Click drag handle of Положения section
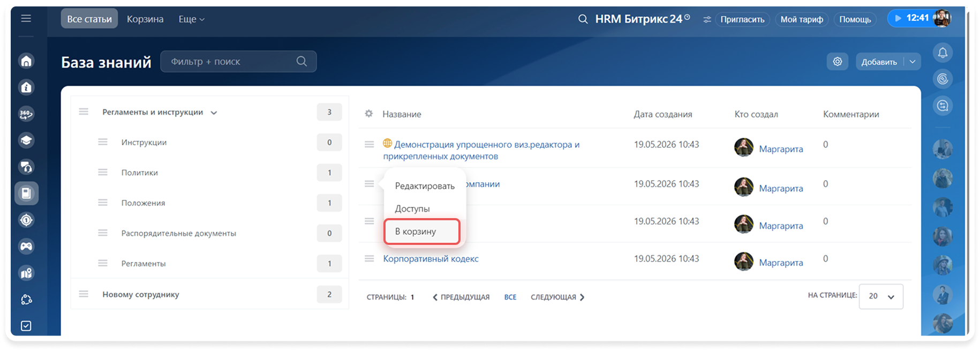 103,203
